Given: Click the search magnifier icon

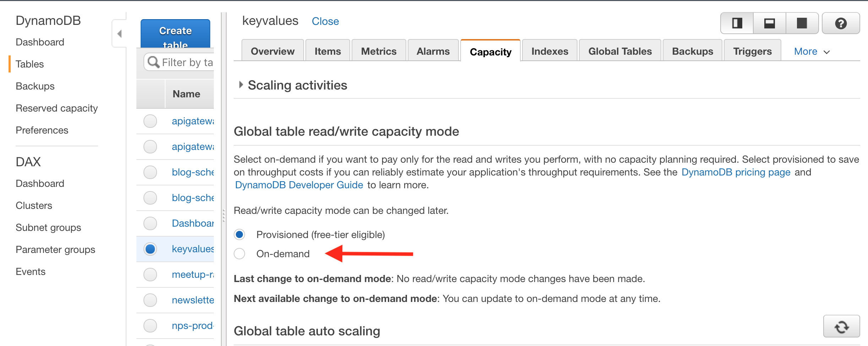Looking at the screenshot, I should [153, 62].
